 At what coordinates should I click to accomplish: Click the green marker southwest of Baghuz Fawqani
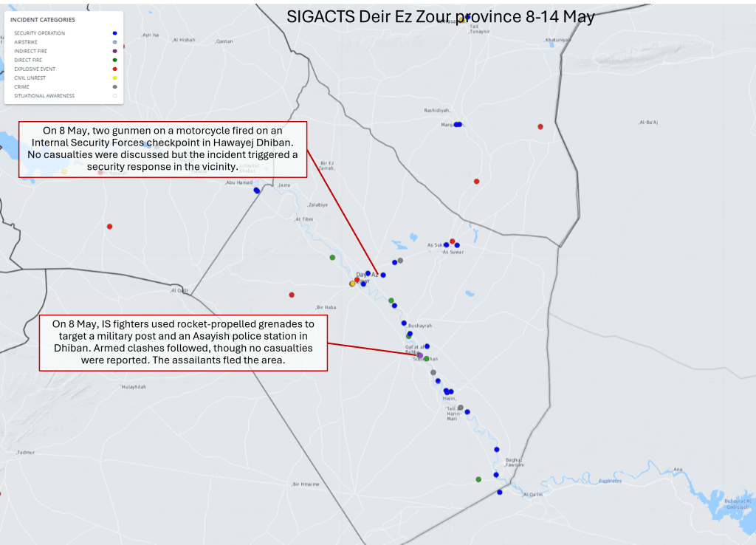[x=478, y=479]
